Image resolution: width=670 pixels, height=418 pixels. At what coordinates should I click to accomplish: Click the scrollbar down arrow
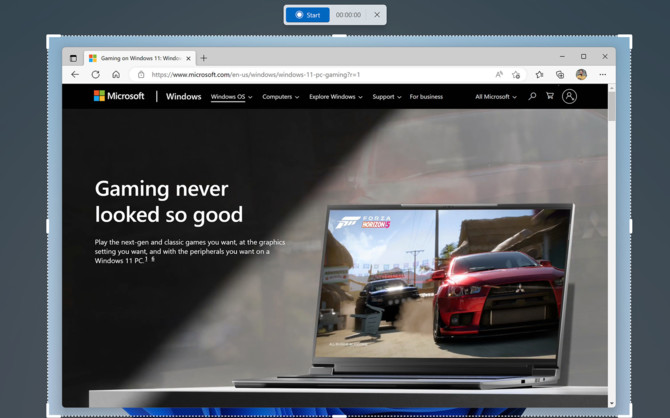pos(611,403)
